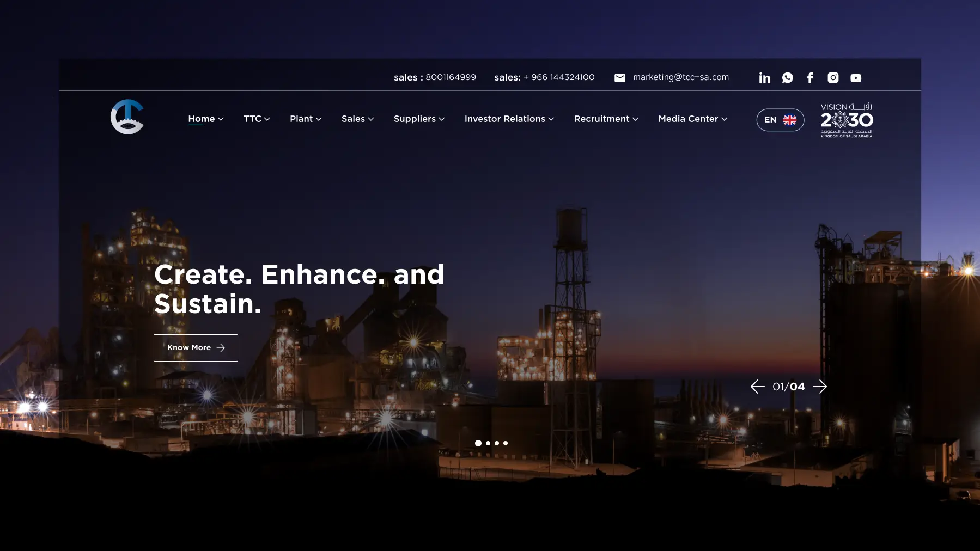This screenshot has height=551, width=980.
Task: Click the Know More button
Action: point(195,347)
